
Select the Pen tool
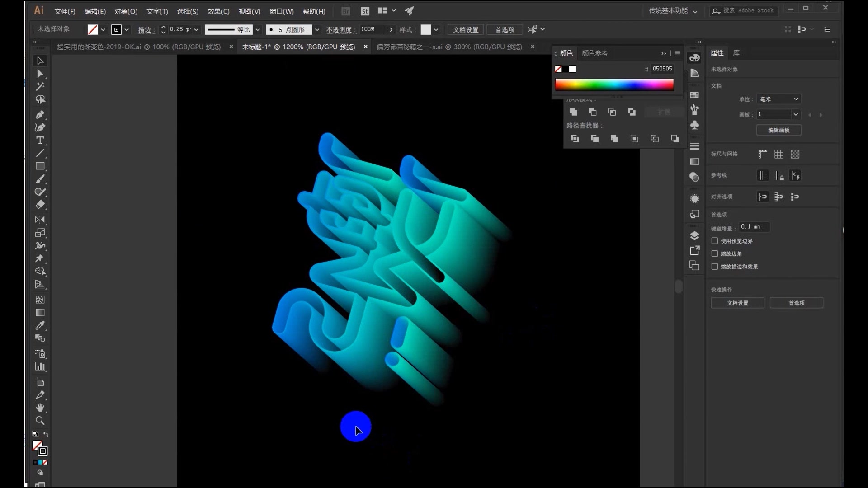40,115
